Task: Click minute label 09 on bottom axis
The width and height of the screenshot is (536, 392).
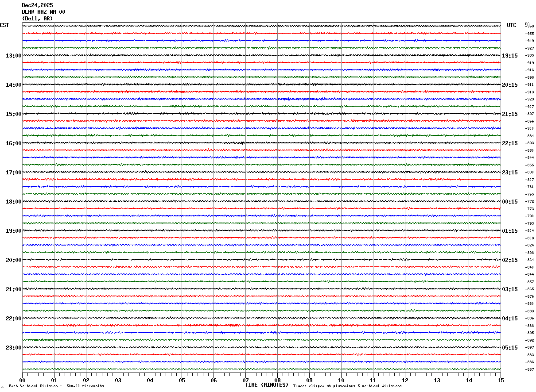Action: click(x=309, y=380)
